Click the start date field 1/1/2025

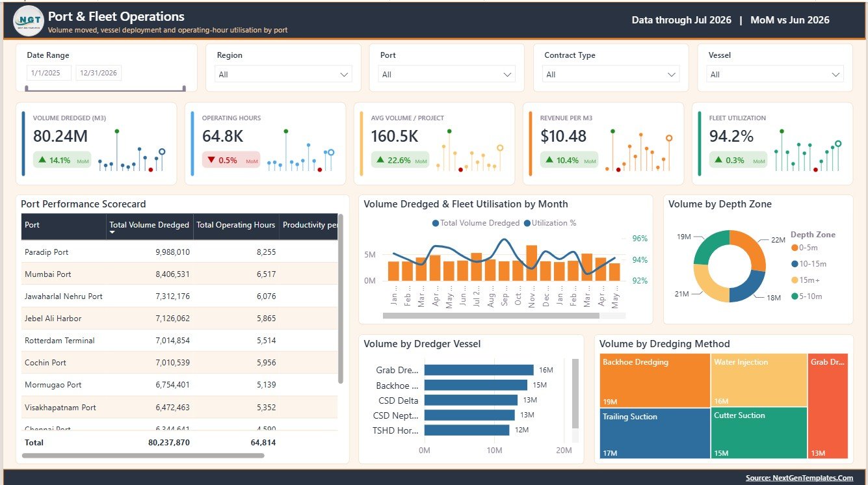pyautogui.click(x=49, y=73)
